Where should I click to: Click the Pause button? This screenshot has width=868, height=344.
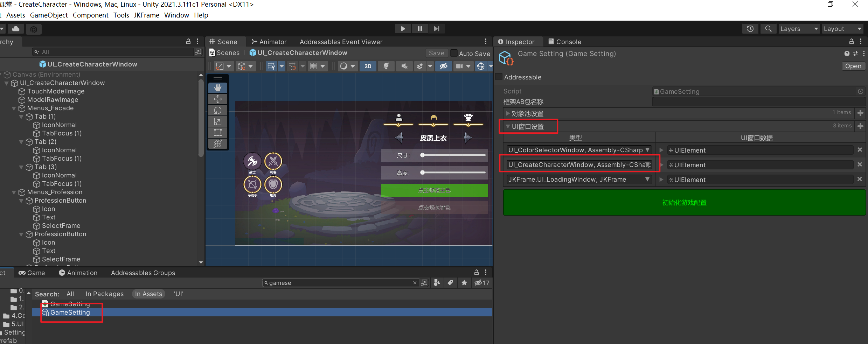coord(420,29)
